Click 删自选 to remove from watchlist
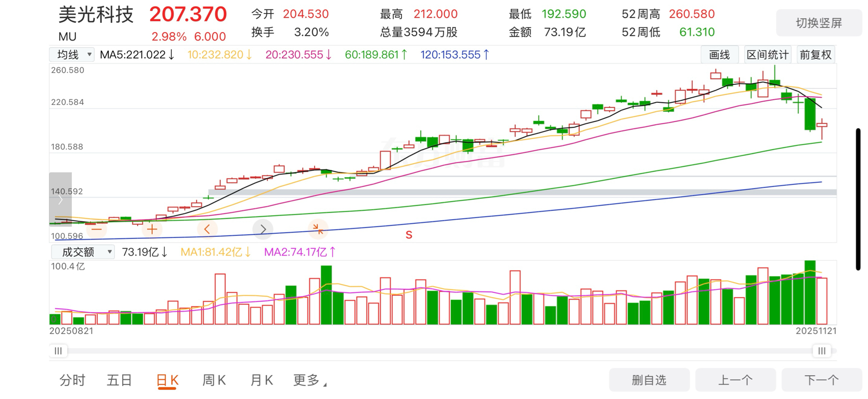868x399 pixels. pos(649,380)
